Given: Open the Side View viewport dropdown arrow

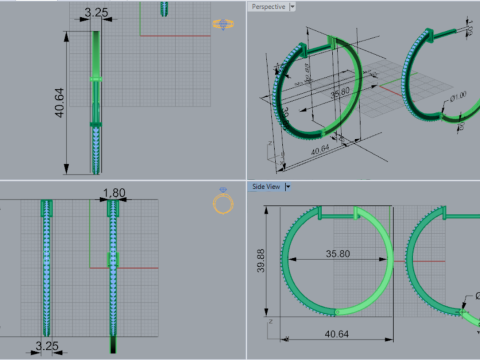Looking at the screenshot, I should 288,187.
